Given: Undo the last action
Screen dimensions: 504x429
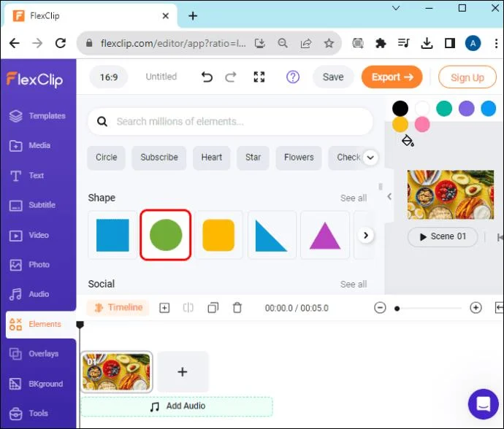Looking at the screenshot, I should [x=207, y=77].
